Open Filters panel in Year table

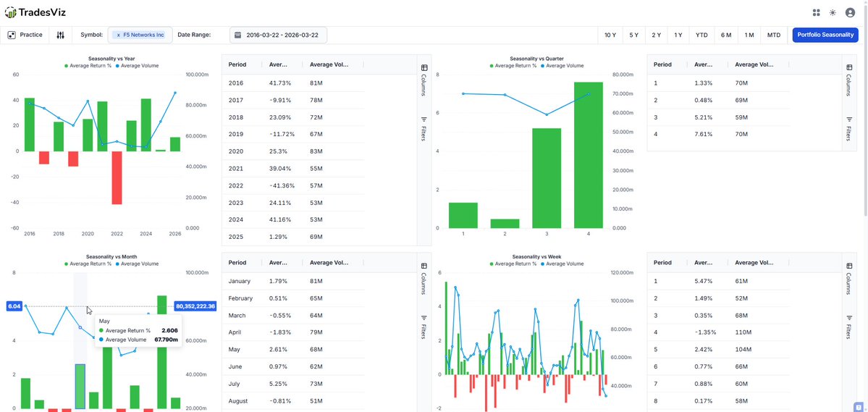pyautogui.click(x=424, y=128)
